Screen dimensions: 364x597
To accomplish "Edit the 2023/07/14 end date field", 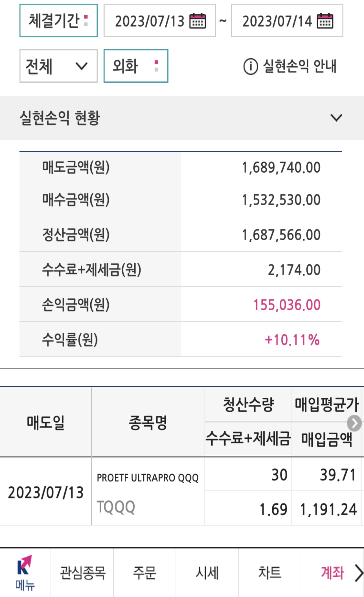I will pyautogui.click(x=287, y=21).
